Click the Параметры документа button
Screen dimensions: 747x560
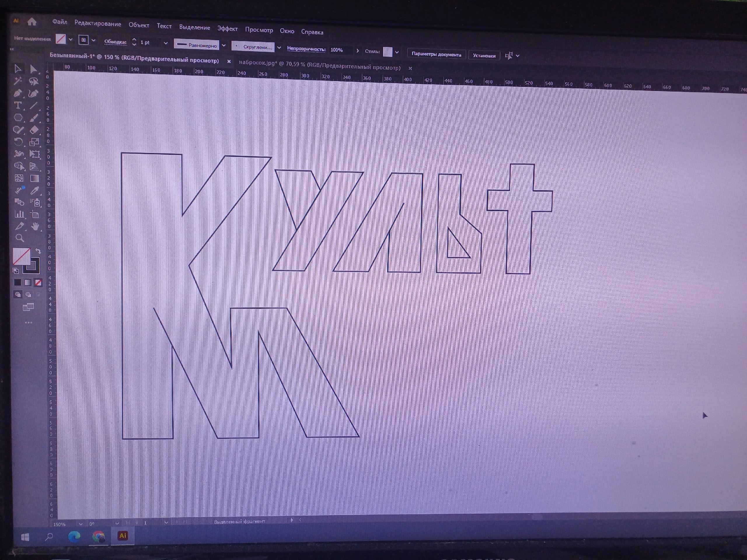(436, 54)
